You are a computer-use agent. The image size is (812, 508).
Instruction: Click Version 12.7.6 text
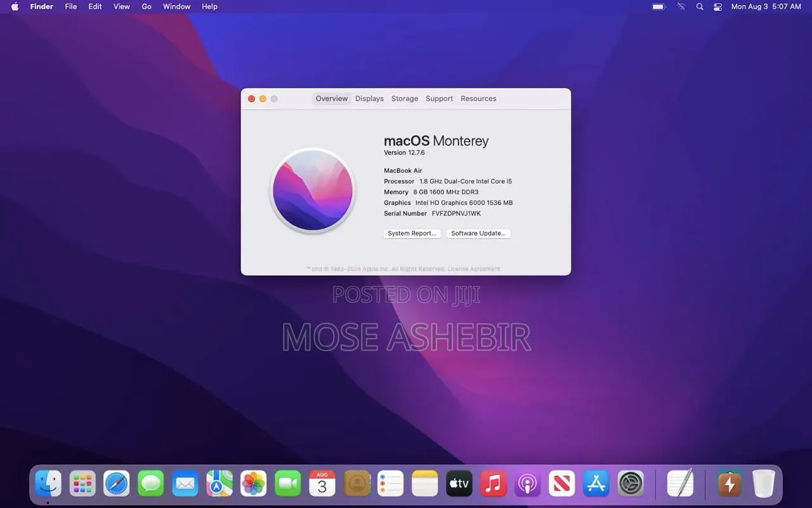tap(404, 152)
